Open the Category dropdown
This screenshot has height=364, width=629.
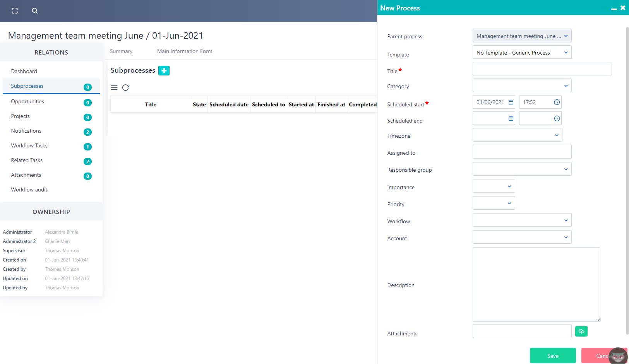[522, 85]
